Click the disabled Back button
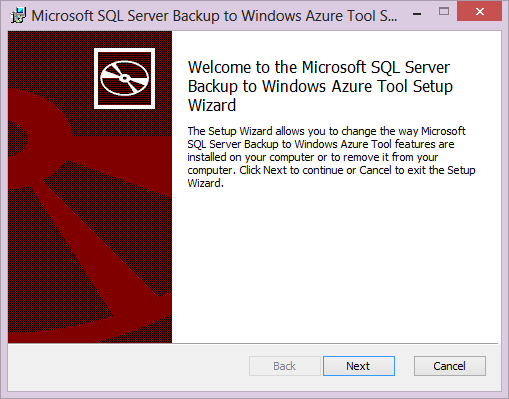The image size is (509, 399). click(x=285, y=366)
